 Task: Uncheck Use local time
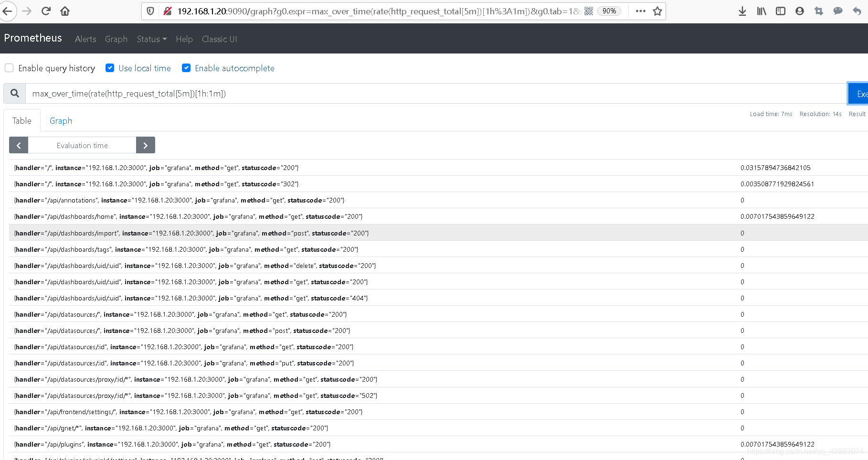(110, 68)
